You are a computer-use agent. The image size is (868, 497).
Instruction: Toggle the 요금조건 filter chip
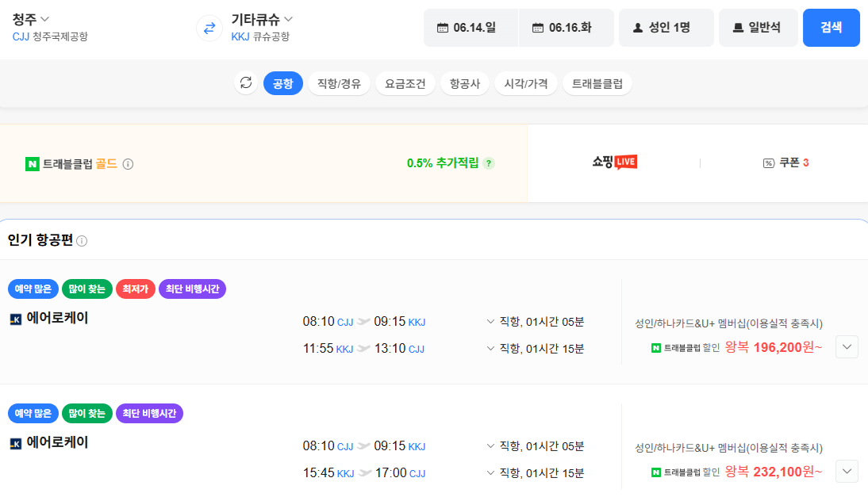point(405,82)
